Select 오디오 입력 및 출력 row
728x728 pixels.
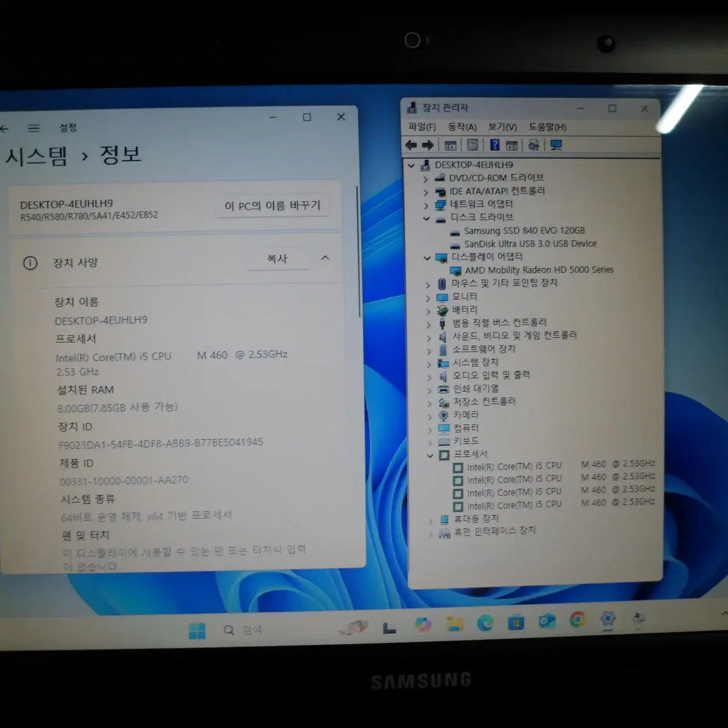(491, 376)
